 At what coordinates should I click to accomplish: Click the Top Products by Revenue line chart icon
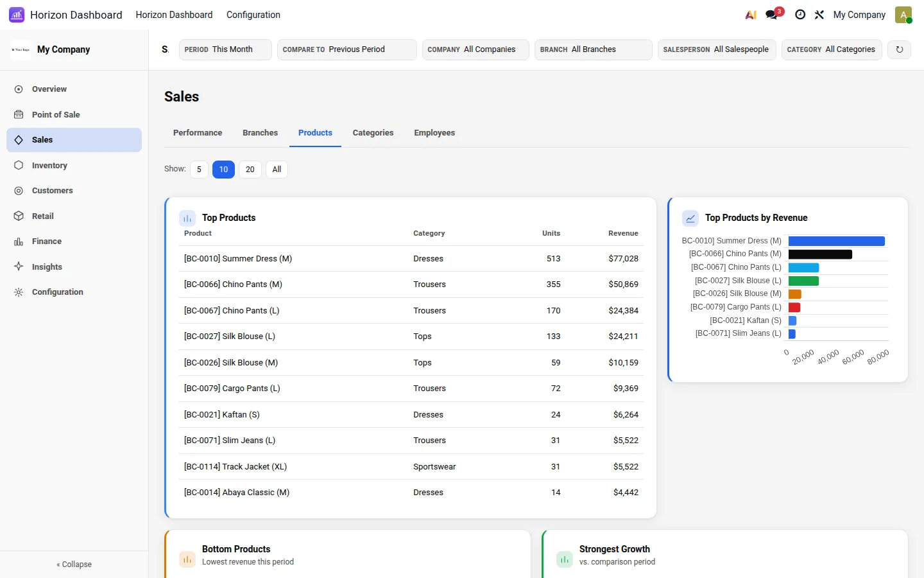690,218
